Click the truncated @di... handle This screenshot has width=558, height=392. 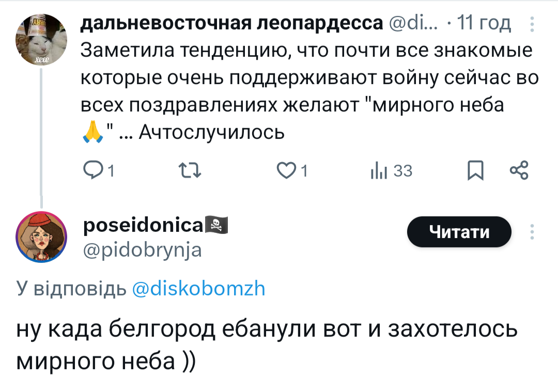pyautogui.click(x=413, y=23)
